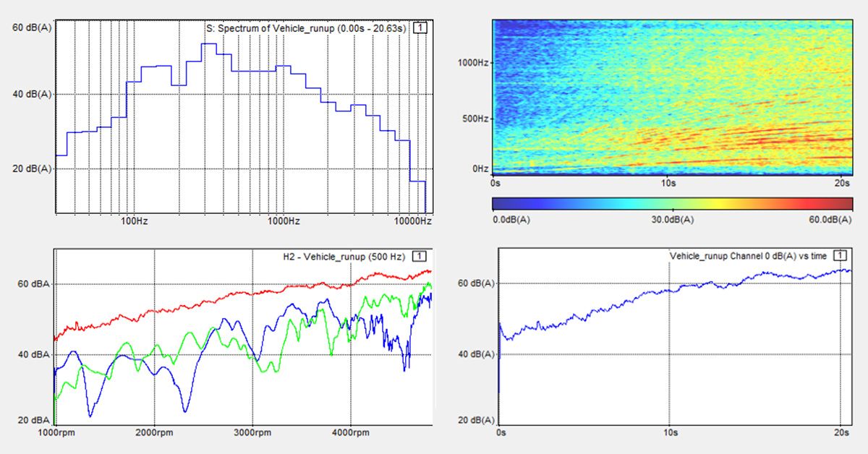Click the 1000rpm label on the rpm axis

(x=56, y=432)
